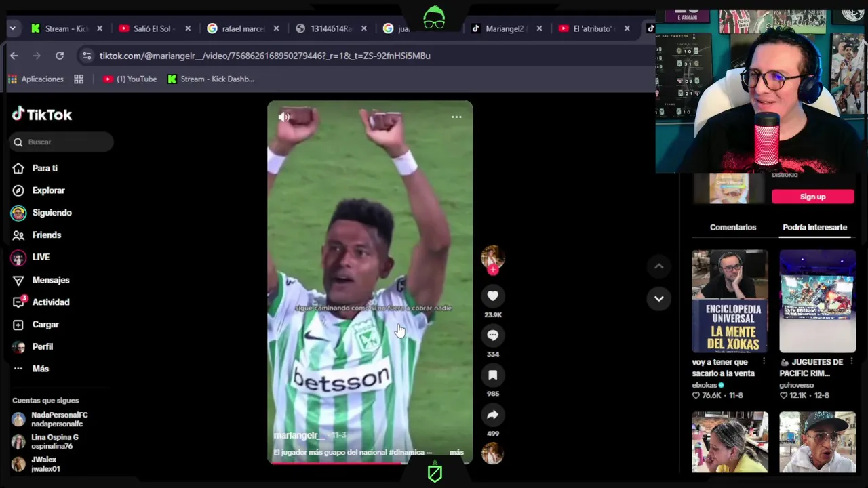Screen dimensions: 868x488
Task: Open Lina Ospina G followed account
Action: tap(45, 442)
